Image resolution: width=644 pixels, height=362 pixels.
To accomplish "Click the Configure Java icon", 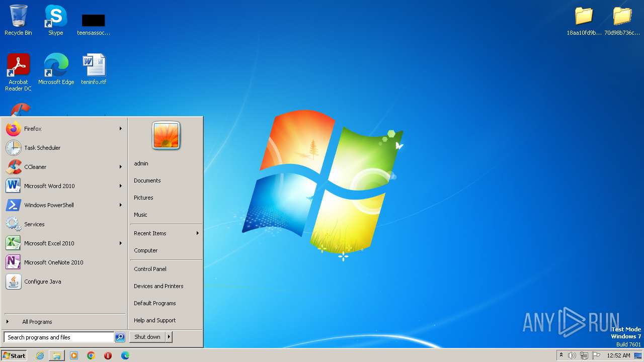I will pyautogui.click(x=14, y=282).
